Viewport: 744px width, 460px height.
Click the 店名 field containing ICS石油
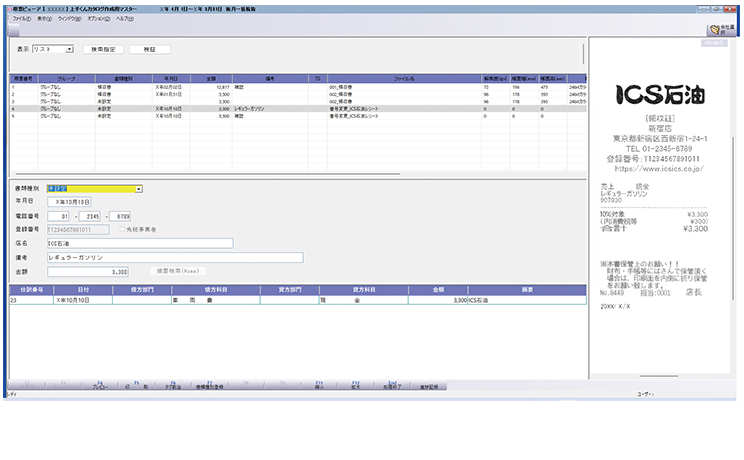140,243
